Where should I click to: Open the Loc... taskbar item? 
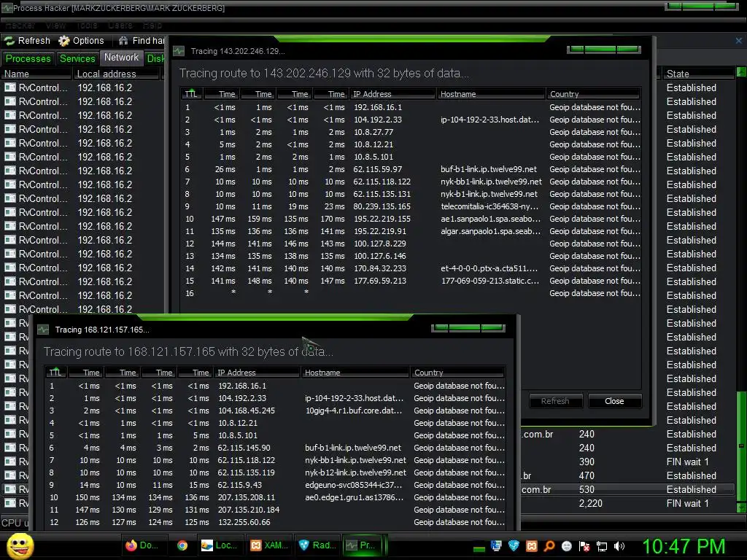(x=219, y=545)
